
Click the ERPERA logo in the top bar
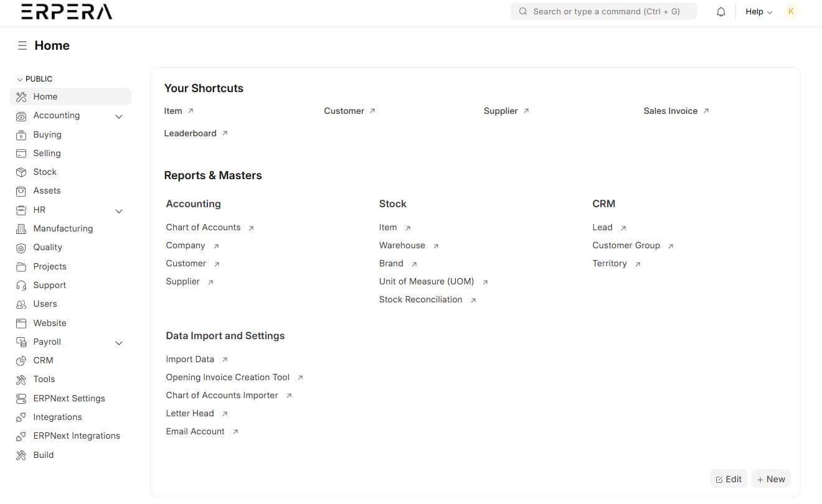click(x=65, y=11)
